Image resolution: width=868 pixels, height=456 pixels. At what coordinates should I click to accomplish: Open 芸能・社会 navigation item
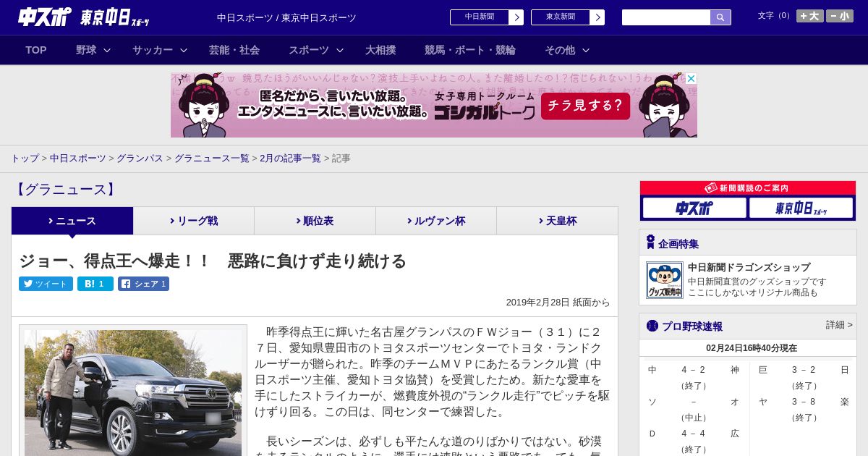(234, 50)
